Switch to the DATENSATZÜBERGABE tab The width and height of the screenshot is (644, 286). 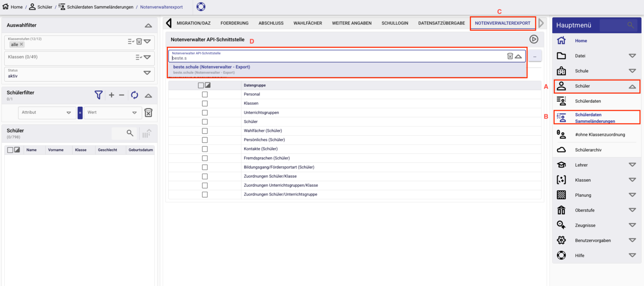[441, 23]
